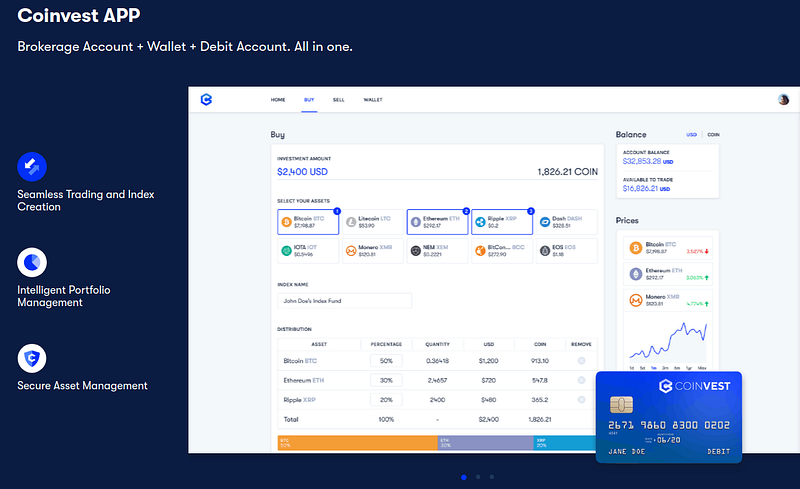
Task: Remove Ripple row from distribution
Action: [581, 400]
